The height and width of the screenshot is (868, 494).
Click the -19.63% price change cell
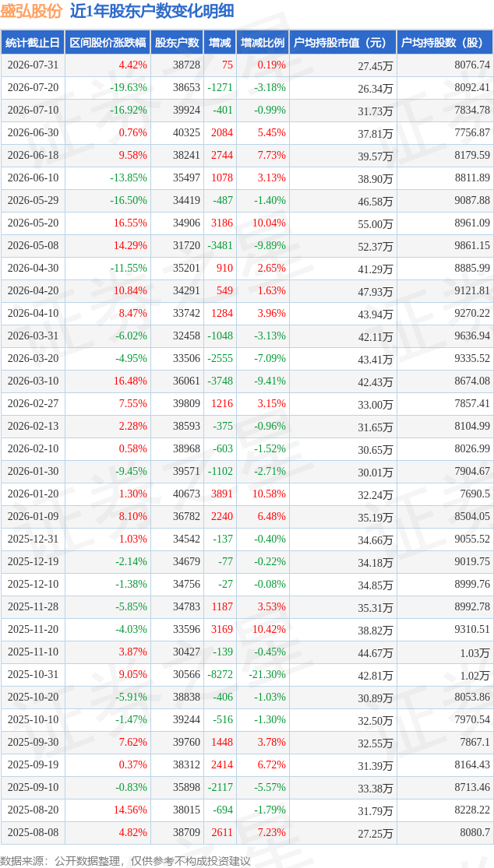click(128, 87)
